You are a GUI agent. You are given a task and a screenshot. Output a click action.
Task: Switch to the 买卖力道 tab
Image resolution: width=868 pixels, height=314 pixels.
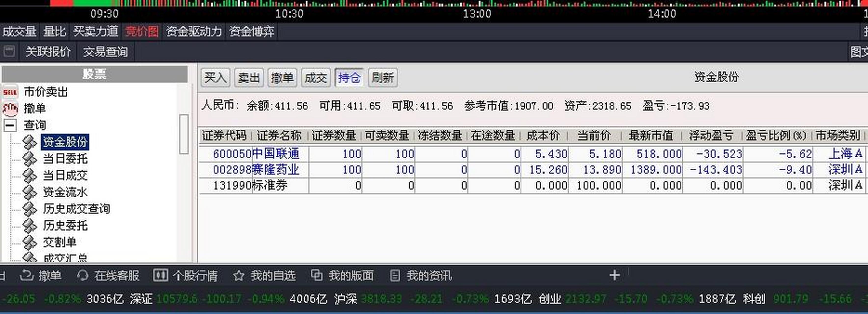click(96, 31)
